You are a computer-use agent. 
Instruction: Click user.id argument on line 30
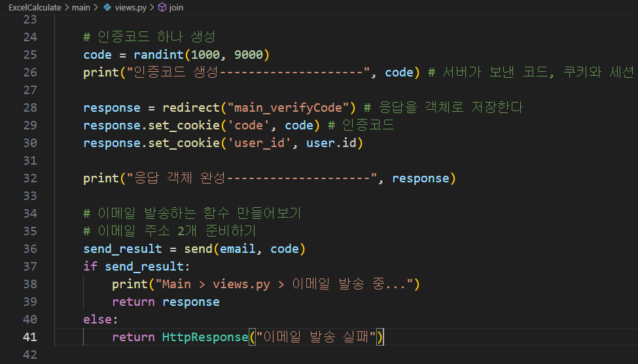[331, 143]
